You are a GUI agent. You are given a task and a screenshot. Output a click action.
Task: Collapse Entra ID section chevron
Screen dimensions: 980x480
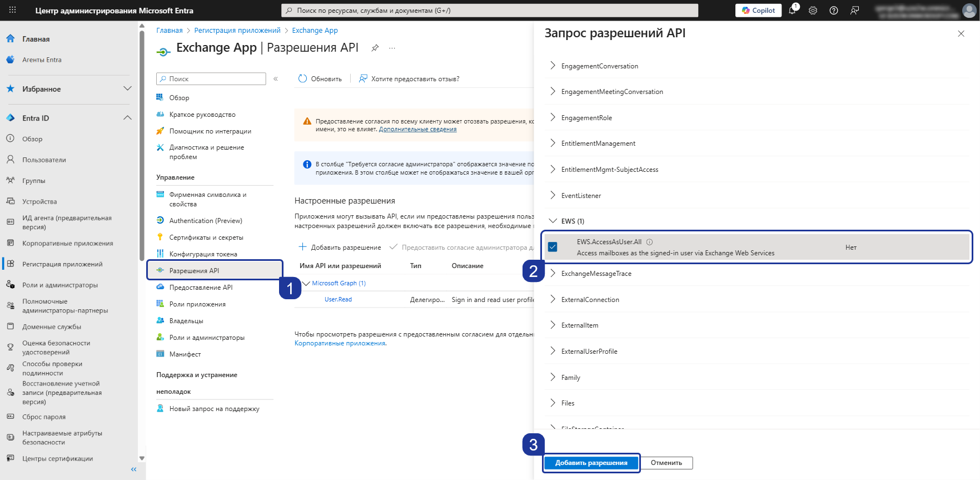pyautogui.click(x=127, y=118)
